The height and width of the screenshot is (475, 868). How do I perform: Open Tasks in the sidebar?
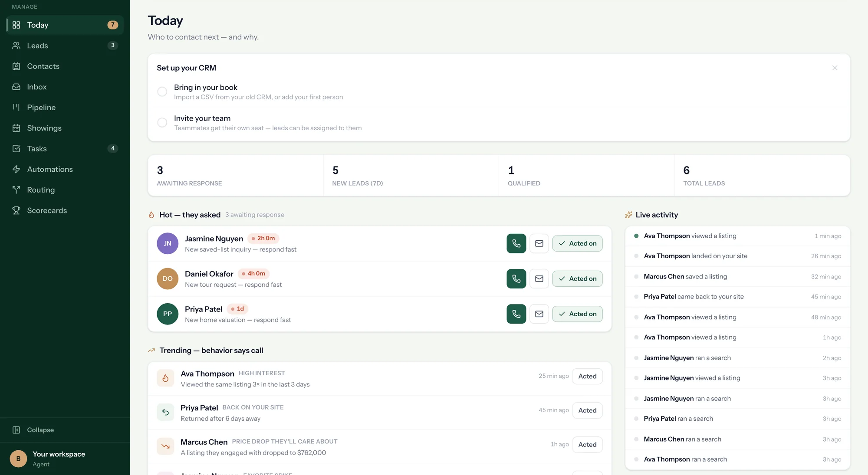point(65,148)
